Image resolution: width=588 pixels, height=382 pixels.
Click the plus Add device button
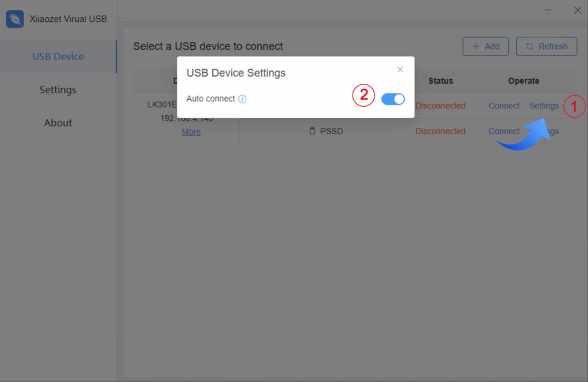click(x=485, y=46)
